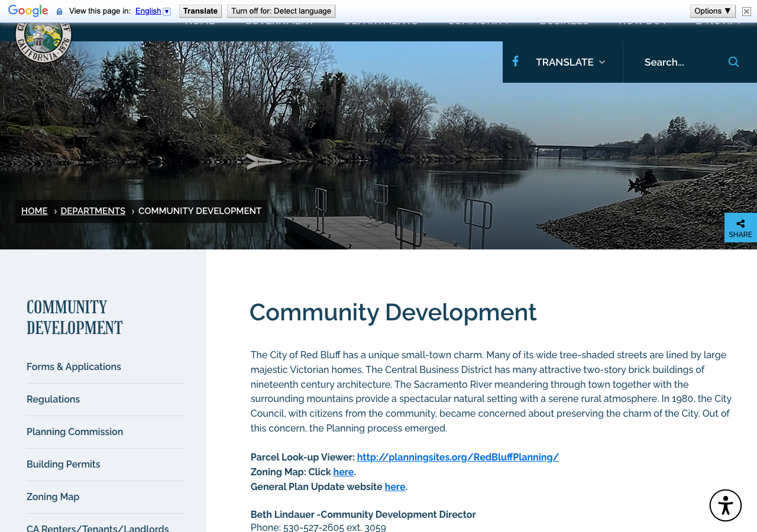The image size is (757, 532).
Task: Open the Facebook icon link
Action: [x=515, y=61]
